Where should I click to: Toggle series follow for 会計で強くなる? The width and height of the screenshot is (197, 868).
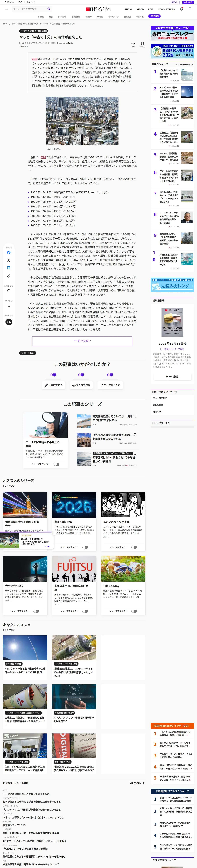coord(36,611)
